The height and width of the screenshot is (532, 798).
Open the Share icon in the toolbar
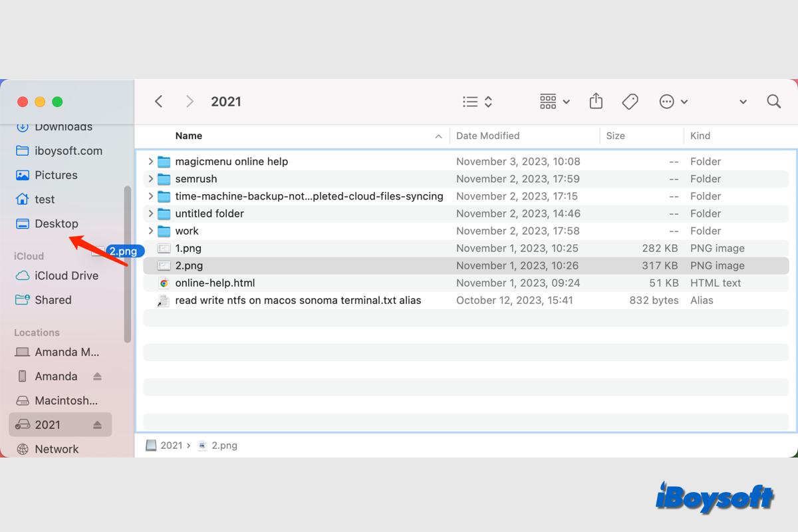(596, 101)
